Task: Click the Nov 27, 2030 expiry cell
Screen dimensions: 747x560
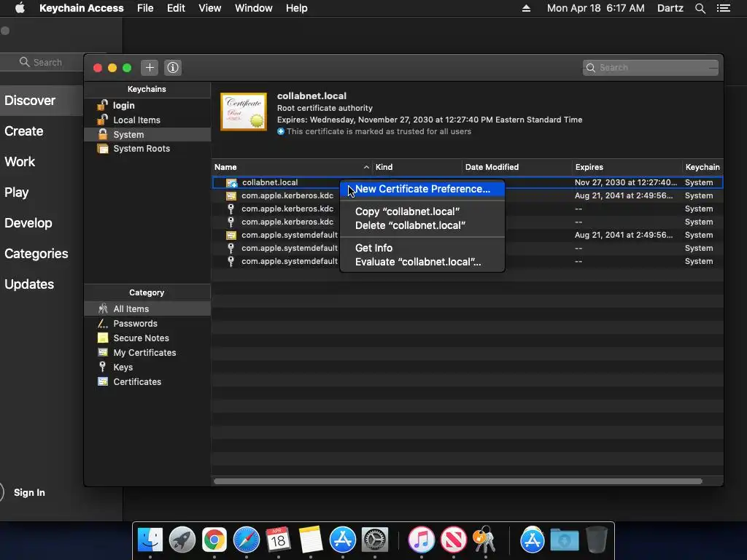Action: point(625,182)
